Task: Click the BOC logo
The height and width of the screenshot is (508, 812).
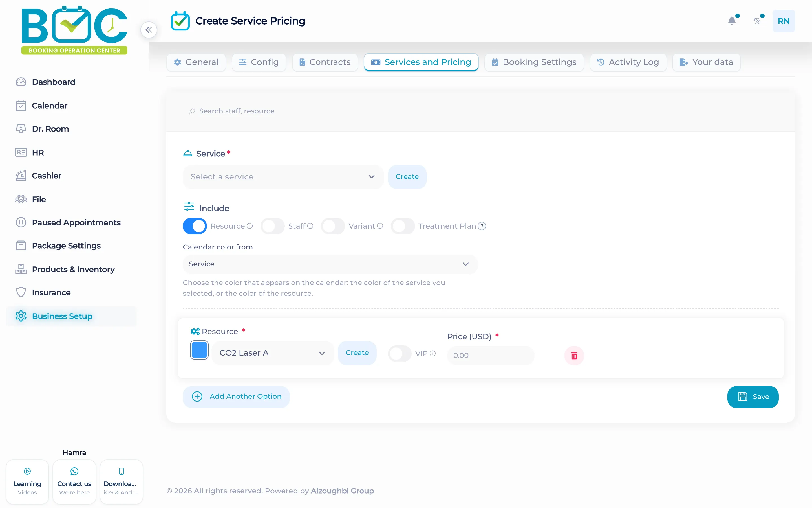Action: click(x=74, y=30)
